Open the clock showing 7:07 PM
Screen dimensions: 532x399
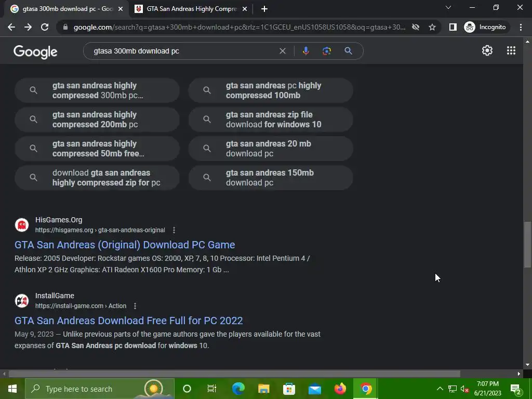coord(487,389)
